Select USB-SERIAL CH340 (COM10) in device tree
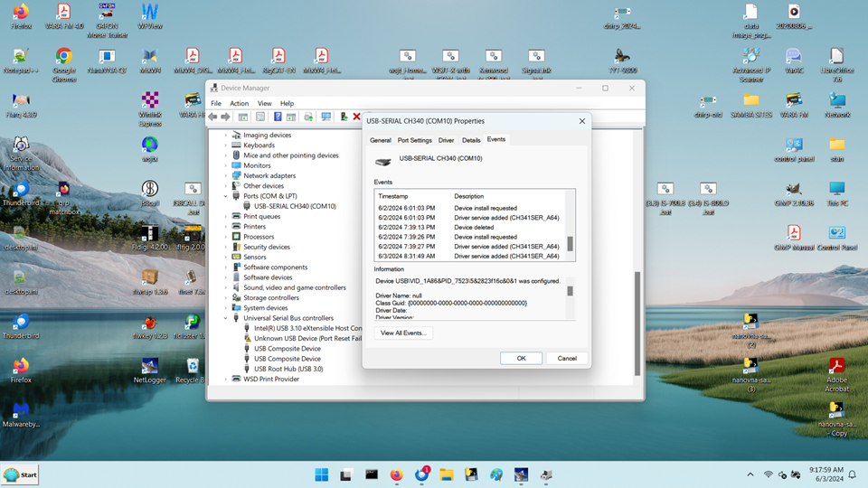The image size is (868, 488). 295,206
